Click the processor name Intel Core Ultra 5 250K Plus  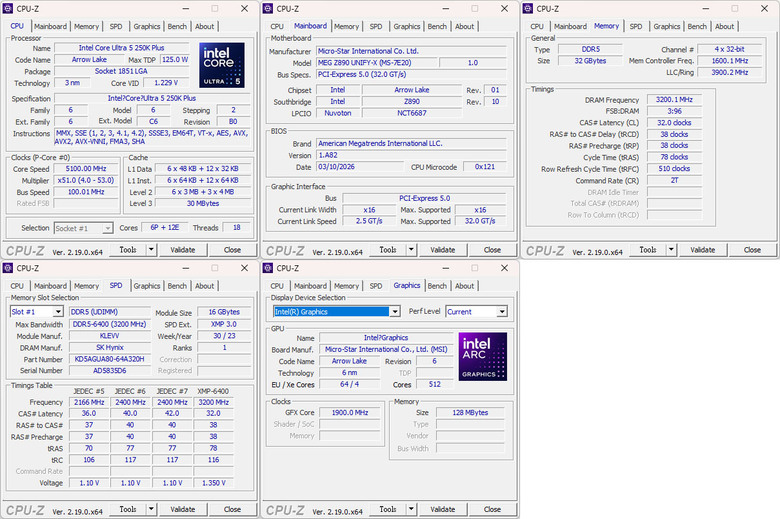(121, 48)
